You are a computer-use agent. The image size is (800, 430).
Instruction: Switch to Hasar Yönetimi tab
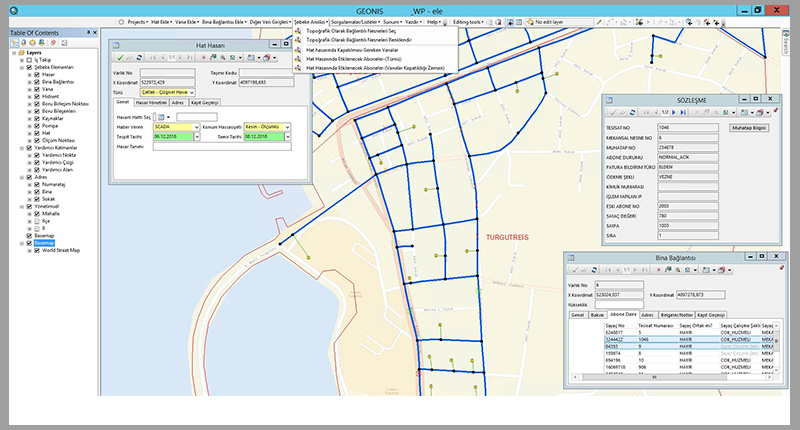151,103
